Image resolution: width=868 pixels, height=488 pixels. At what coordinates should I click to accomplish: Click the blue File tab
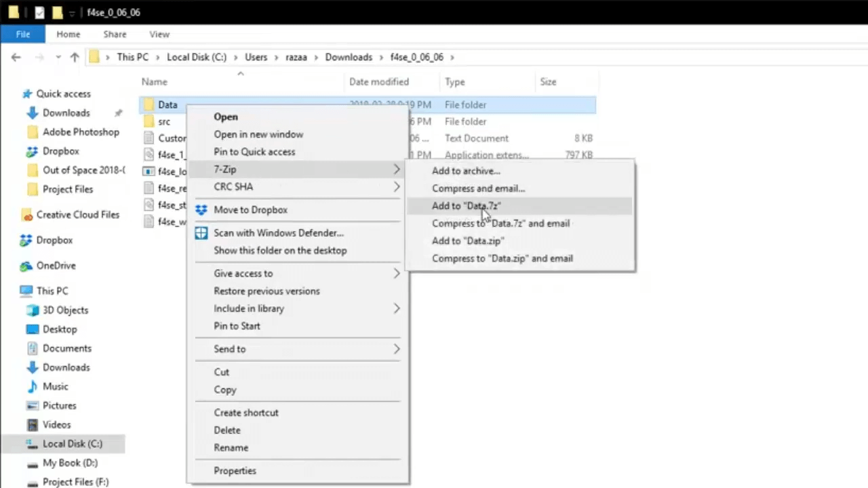(23, 34)
